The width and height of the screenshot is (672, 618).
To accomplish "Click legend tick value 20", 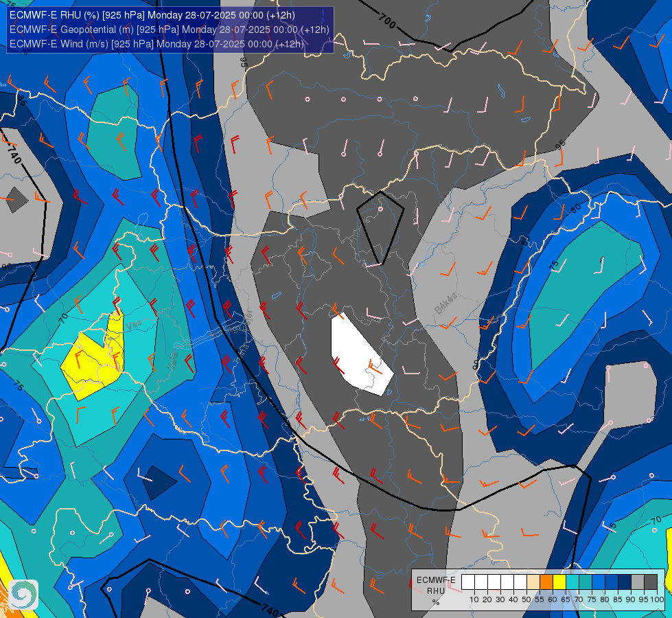I will tap(487, 599).
